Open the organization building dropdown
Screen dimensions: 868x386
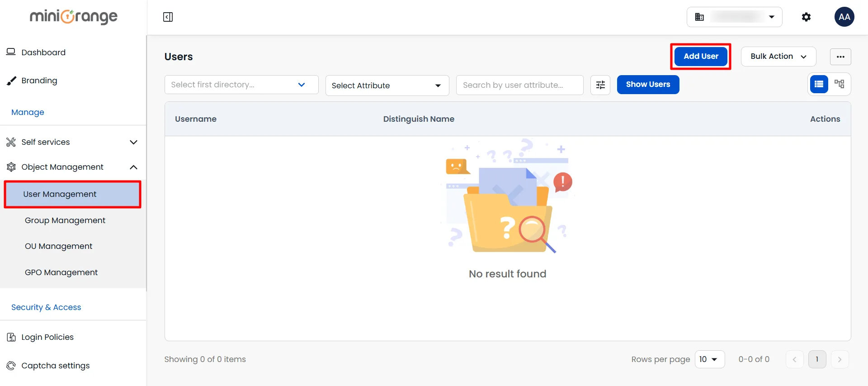pyautogui.click(x=734, y=17)
